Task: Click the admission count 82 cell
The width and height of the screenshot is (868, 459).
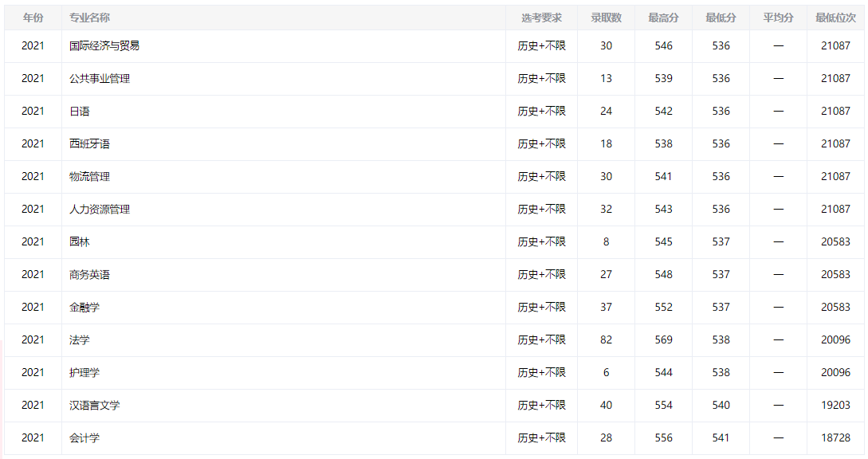Action: tap(606, 340)
